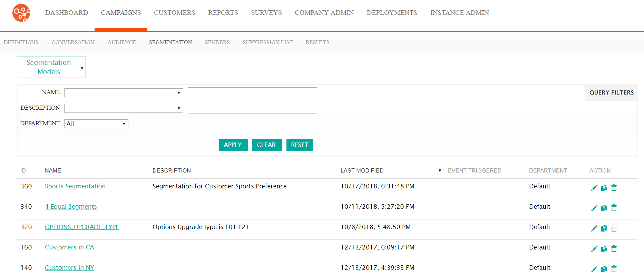Switch to the RESULTS tab
644x275 pixels.
(318, 42)
